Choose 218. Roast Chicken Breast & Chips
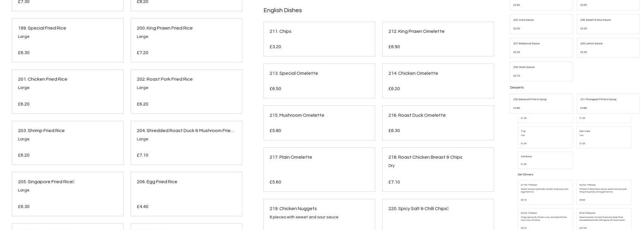The width and height of the screenshot is (644, 230). (x=438, y=169)
